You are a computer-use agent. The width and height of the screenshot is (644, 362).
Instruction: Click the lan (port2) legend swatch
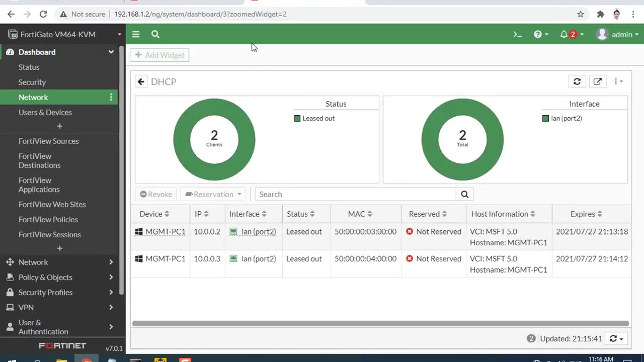(x=545, y=119)
